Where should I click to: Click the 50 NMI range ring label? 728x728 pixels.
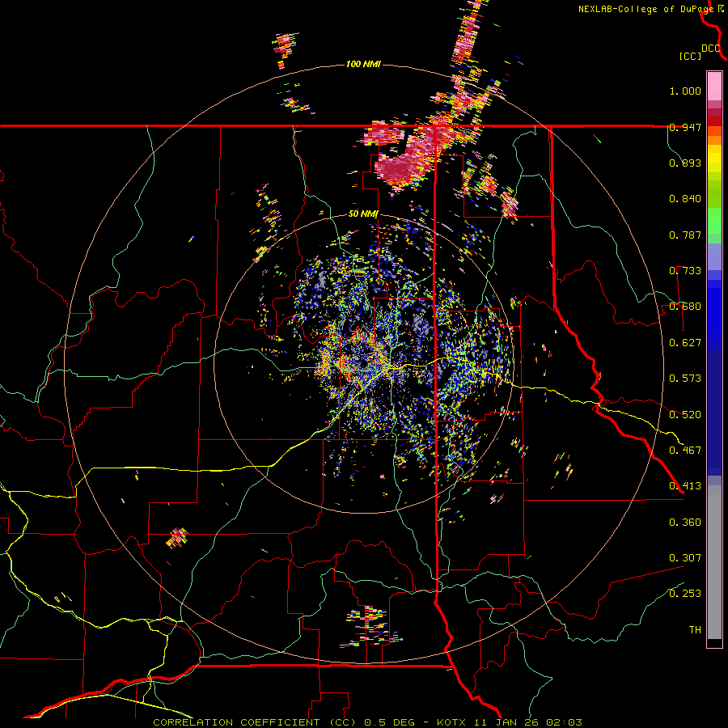[363, 214]
